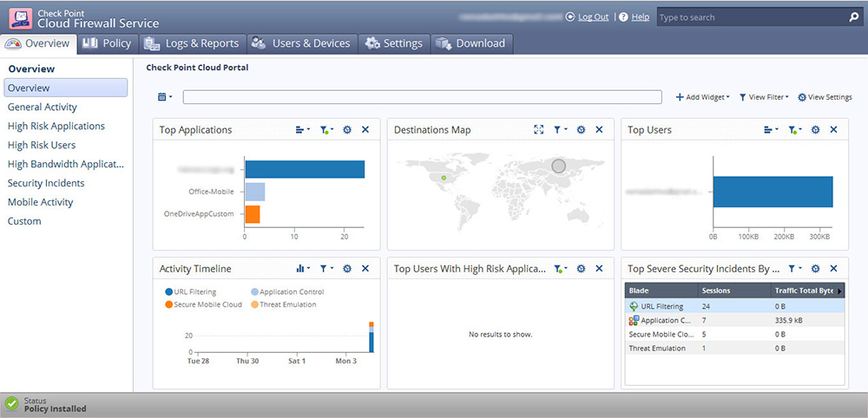868x418 pixels.
Task: Open settings gear of Activity Timeline widget
Action: tap(347, 269)
